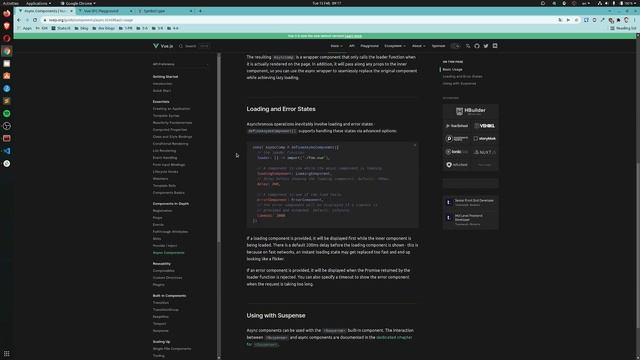This screenshot has width=640, height=360.
Task: Open Firefox from the Ubuntu dock
Action: point(7,13)
